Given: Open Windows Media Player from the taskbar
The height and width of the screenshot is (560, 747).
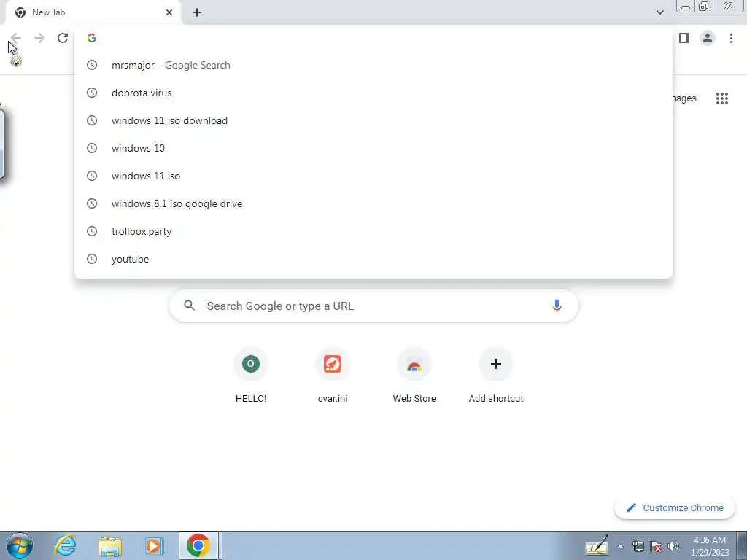Looking at the screenshot, I should click(154, 545).
